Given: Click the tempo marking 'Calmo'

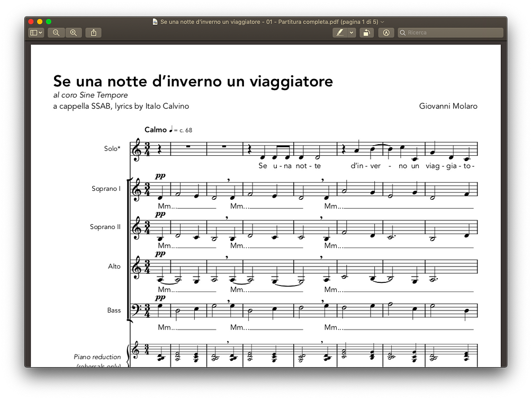Looking at the screenshot, I should [156, 130].
